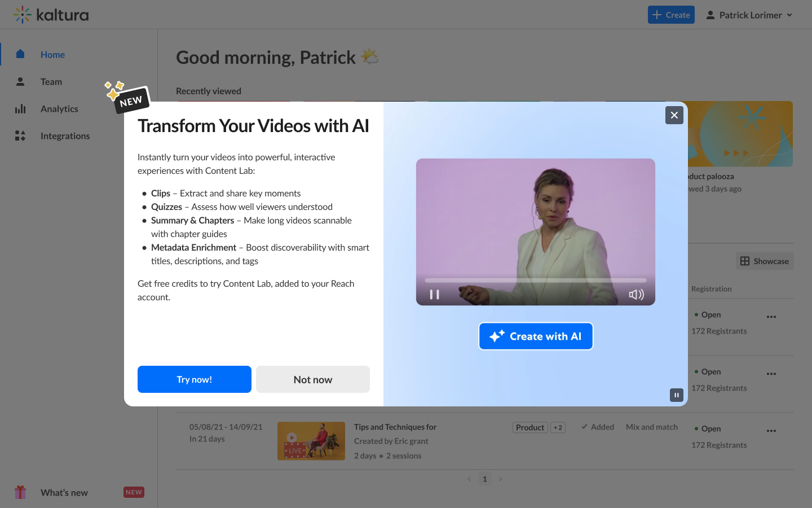
Task: Click the Analytics bar chart icon
Action: (x=20, y=108)
